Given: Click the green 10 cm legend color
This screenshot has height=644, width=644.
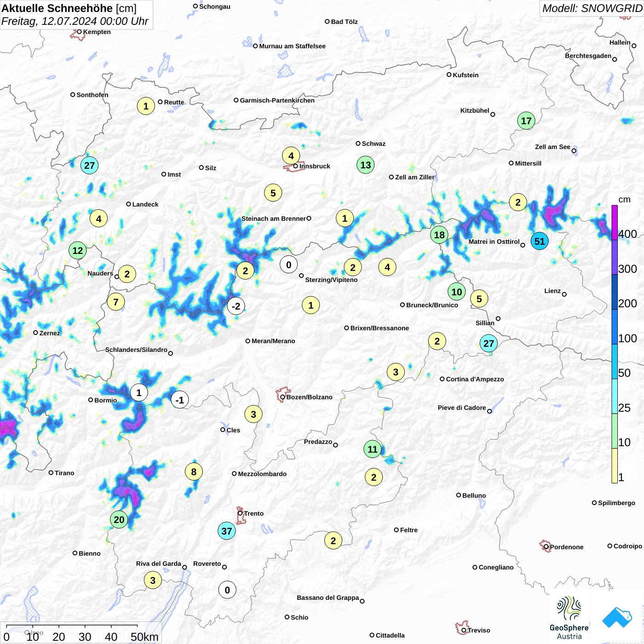Looking at the screenshot, I should coord(615,431).
